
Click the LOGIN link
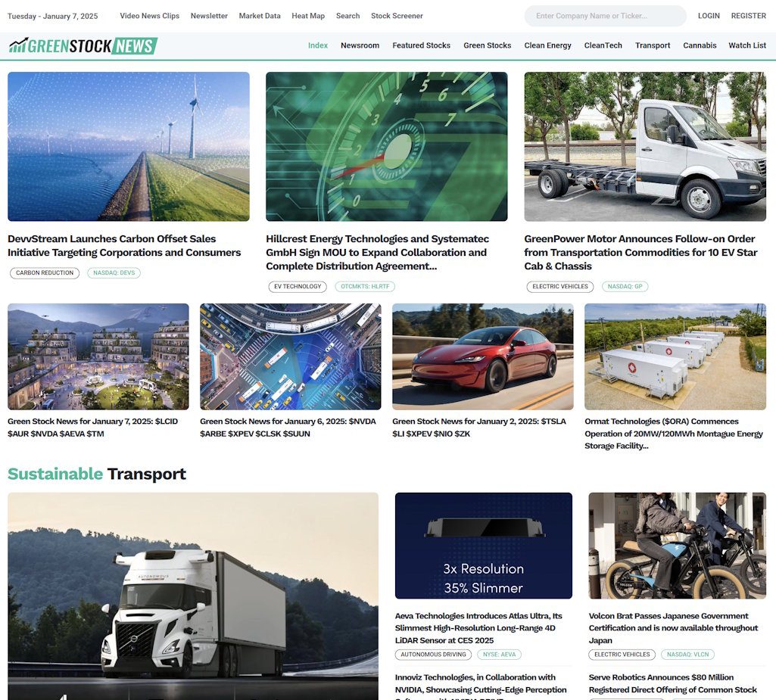[709, 16]
